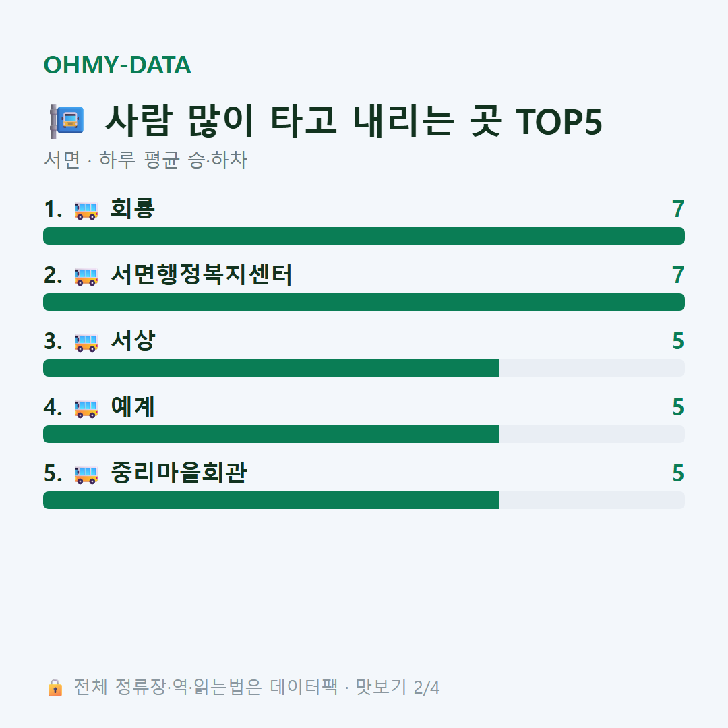Screen dimensions: 728x728
Task: Click the footer text about 데이터팩 맛보기
Action: (x=256, y=687)
